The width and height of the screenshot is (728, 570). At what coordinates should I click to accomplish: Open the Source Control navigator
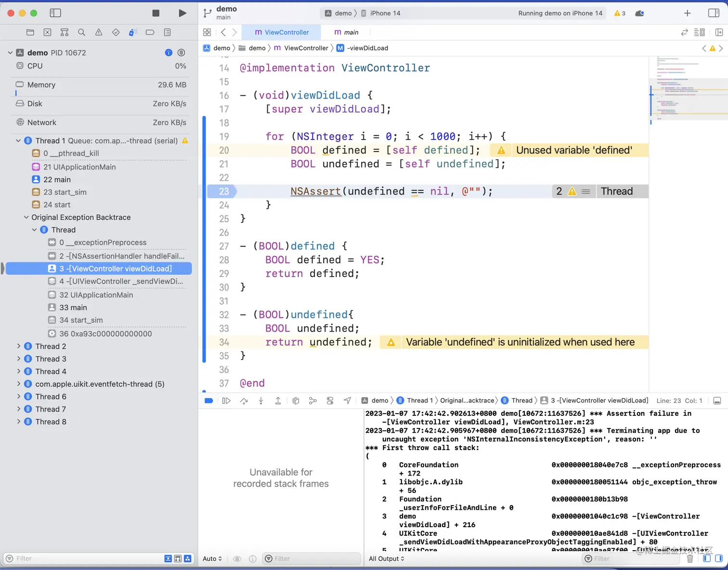coord(47,32)
